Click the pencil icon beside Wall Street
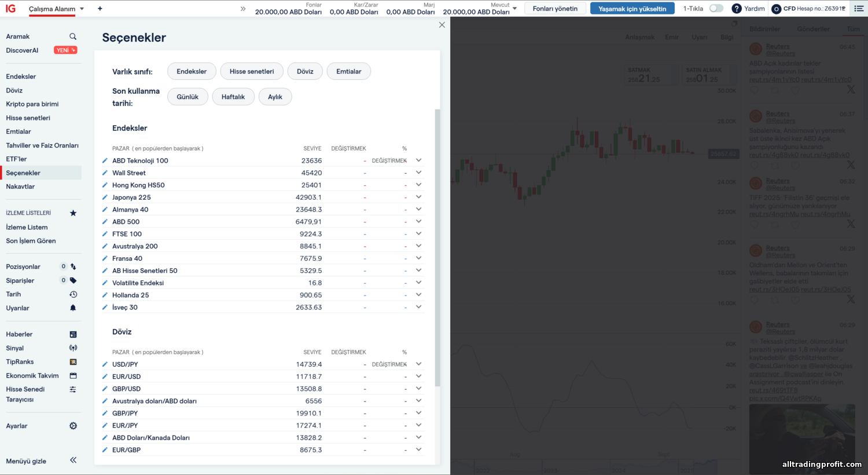 pyautogui.click(x=105, y=173)
